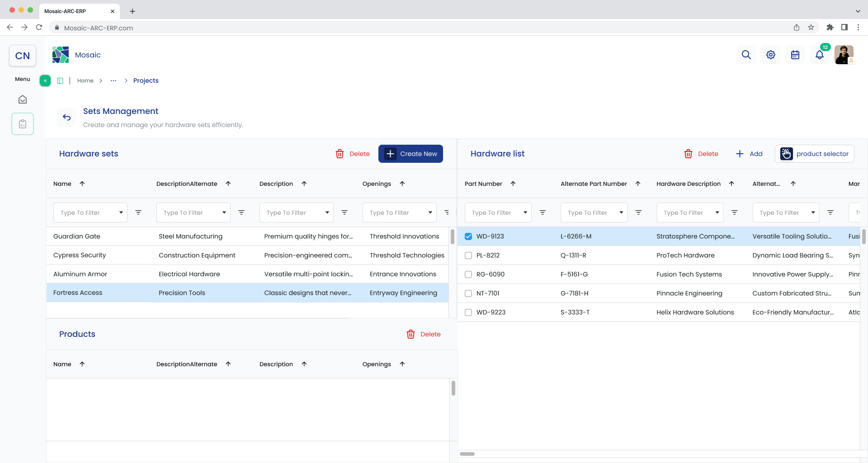Click the Create New button
868x463 pixels.
pos(410,154)
